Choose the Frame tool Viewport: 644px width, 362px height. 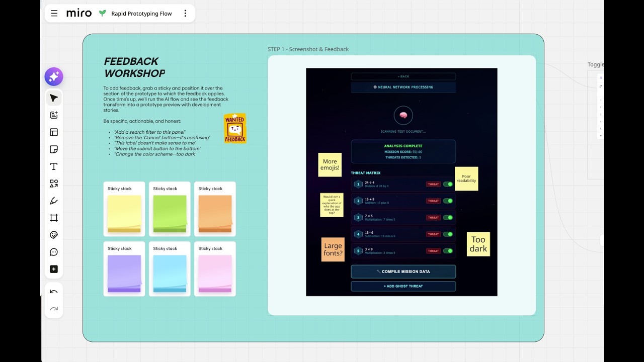tap(54, 218)
